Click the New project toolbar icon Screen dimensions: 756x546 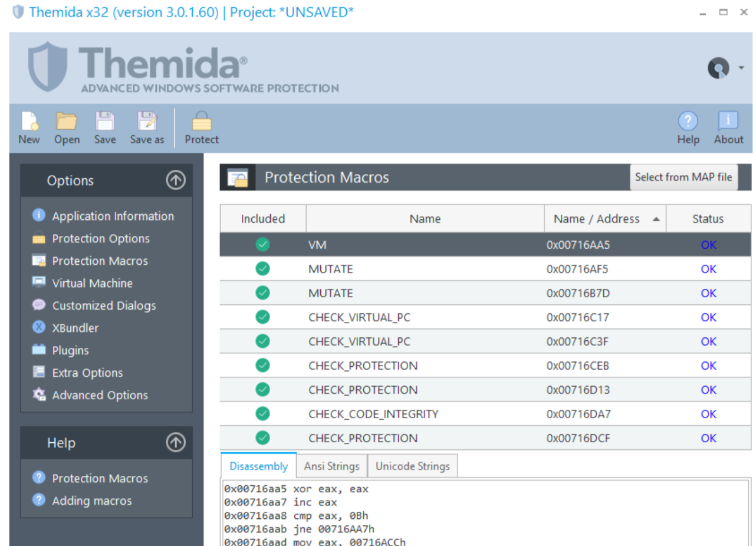[x=29, y=121]
